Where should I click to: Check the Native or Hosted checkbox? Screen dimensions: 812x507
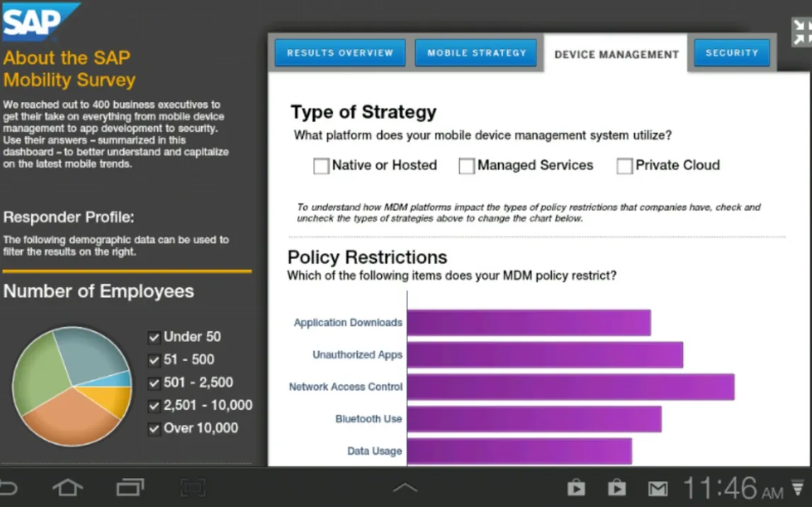322,166
